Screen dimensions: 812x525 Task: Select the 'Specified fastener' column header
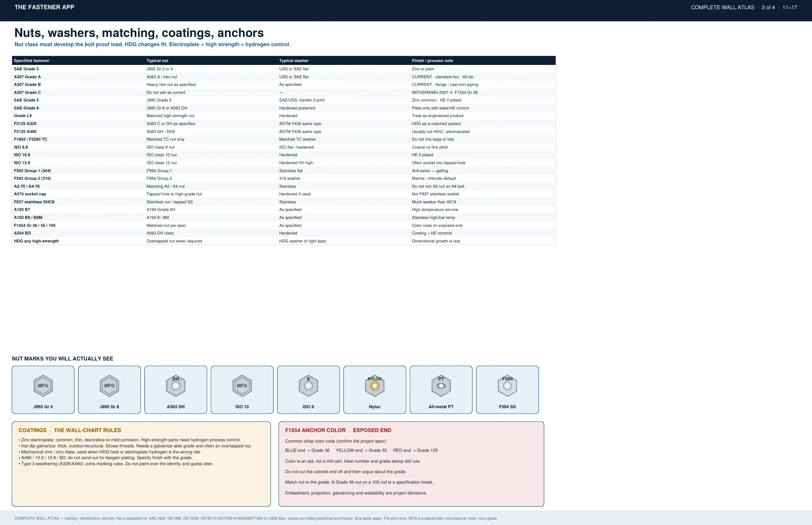[32, 61]
